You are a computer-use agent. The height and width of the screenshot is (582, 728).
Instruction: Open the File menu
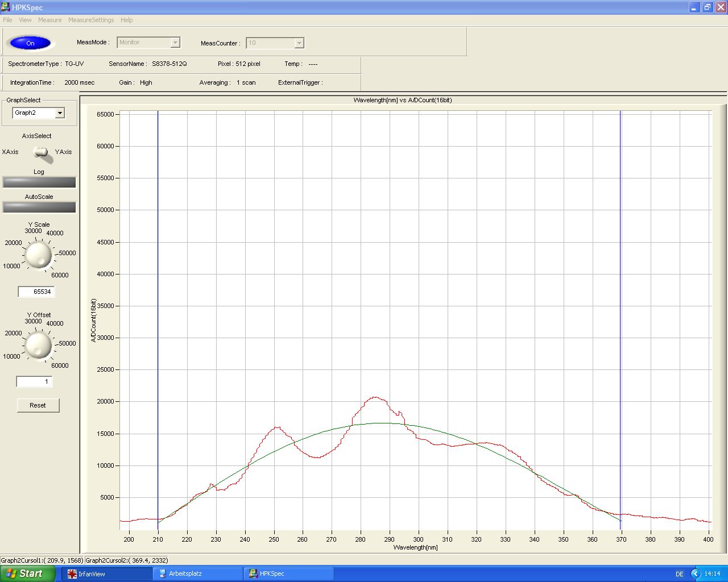coord(7,20)
